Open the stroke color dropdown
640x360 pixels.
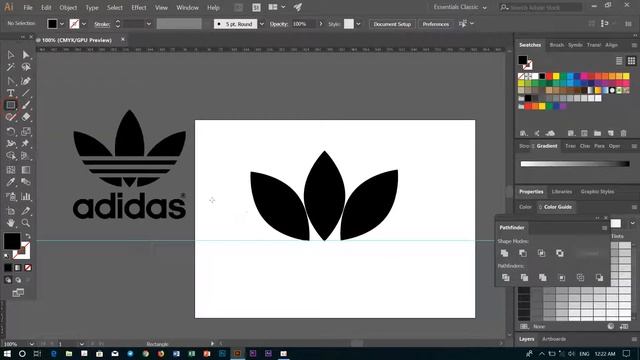coord(84,24)
